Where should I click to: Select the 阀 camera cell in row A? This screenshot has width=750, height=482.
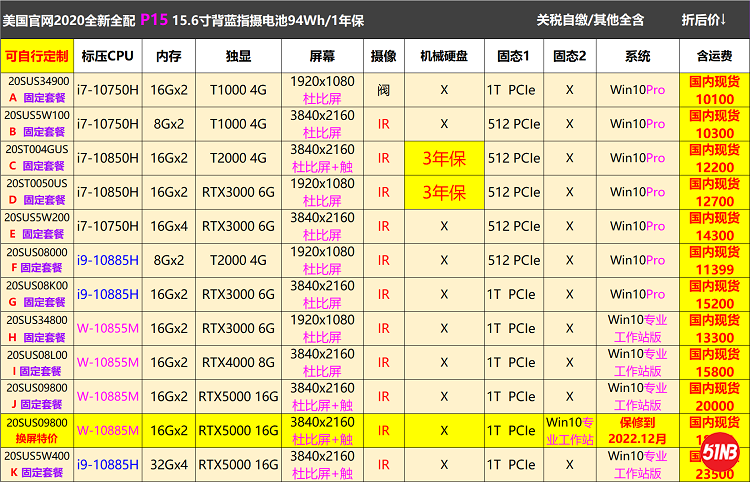[383, 89]
